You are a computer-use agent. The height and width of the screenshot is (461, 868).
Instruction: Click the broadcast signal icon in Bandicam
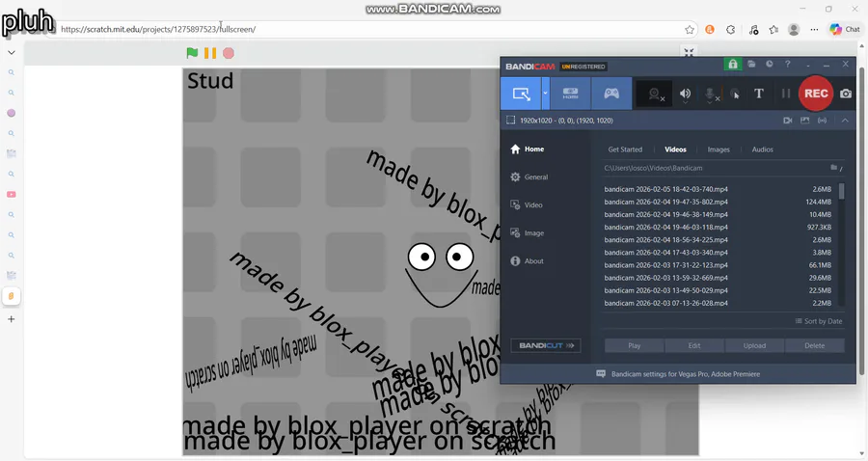(822, 121)
